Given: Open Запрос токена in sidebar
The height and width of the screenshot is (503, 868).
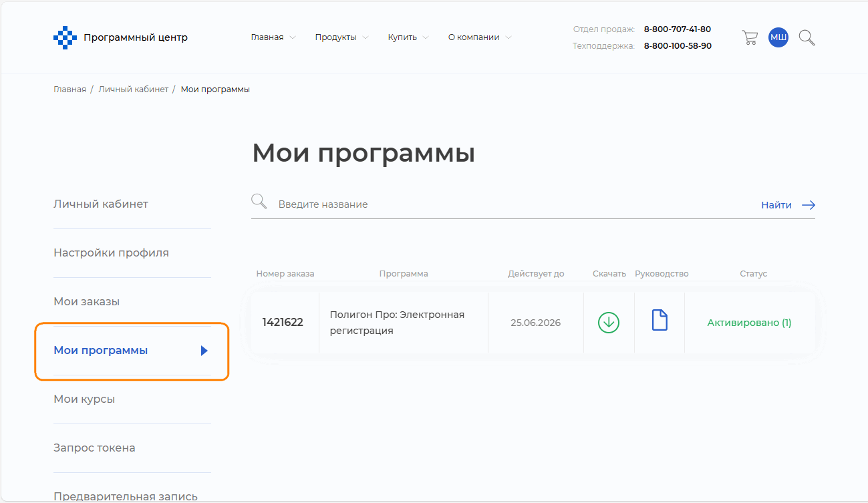Looking at the screenshot, I should pyautogui.click(x=94, y=448).
